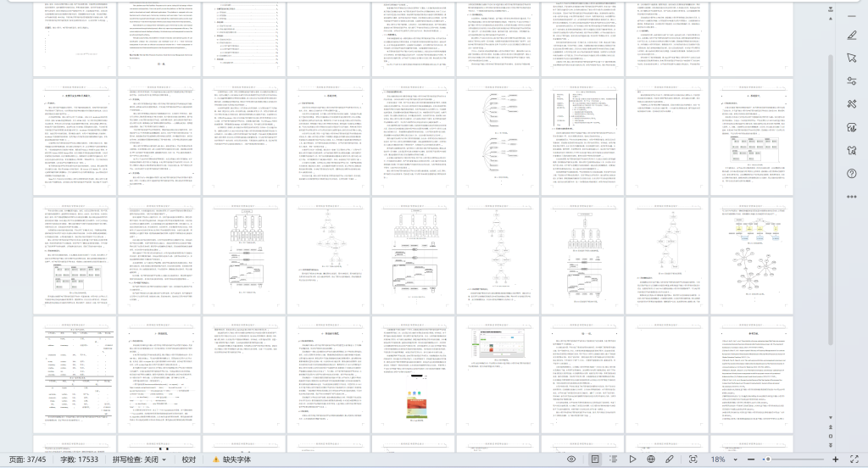
Task: Click the fit-to-page zoom icon
Action: click(x=693, y=460)
